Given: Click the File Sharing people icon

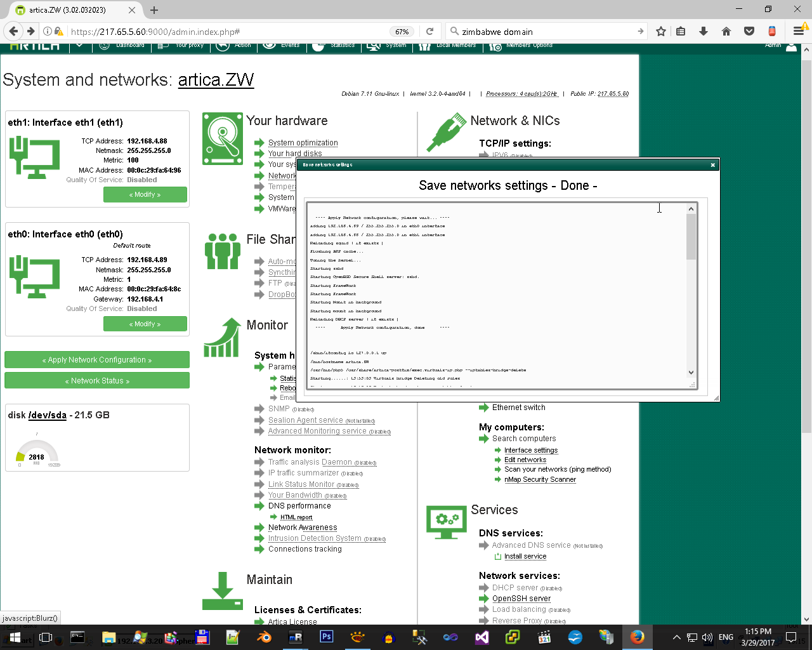Looking at the screenshot, I should point(223,251).
